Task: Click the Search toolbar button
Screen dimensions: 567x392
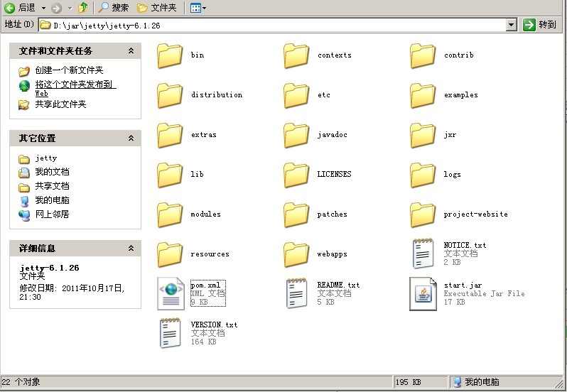Action: [x=114, y=8]
